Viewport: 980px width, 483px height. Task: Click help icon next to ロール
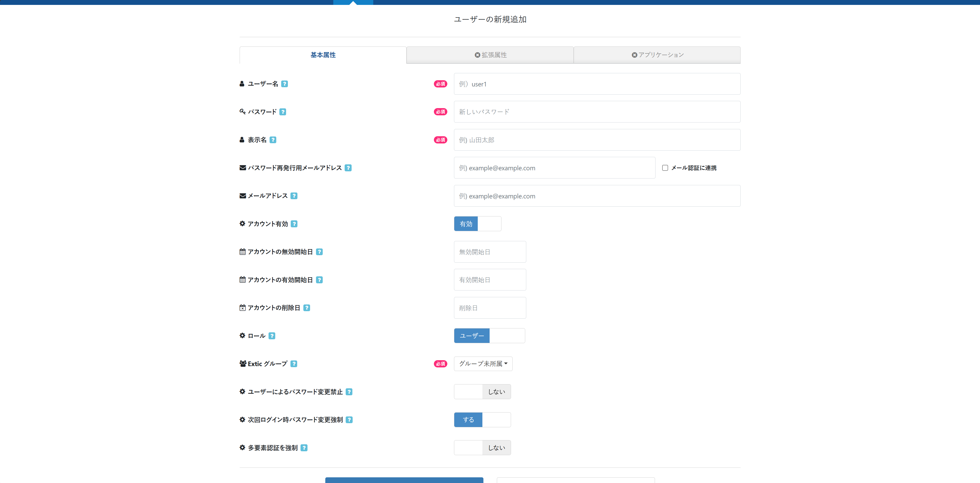pyautogui.click(x=272, y=336)
